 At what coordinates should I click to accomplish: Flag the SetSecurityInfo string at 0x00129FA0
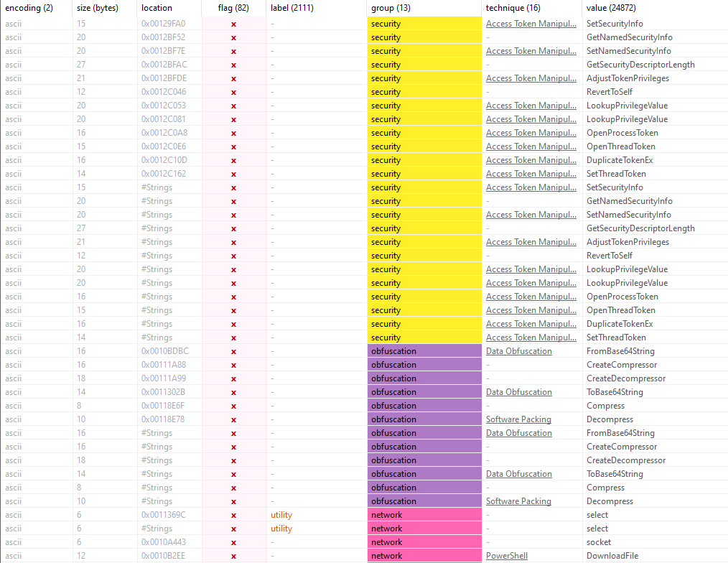tap(232, 24)
